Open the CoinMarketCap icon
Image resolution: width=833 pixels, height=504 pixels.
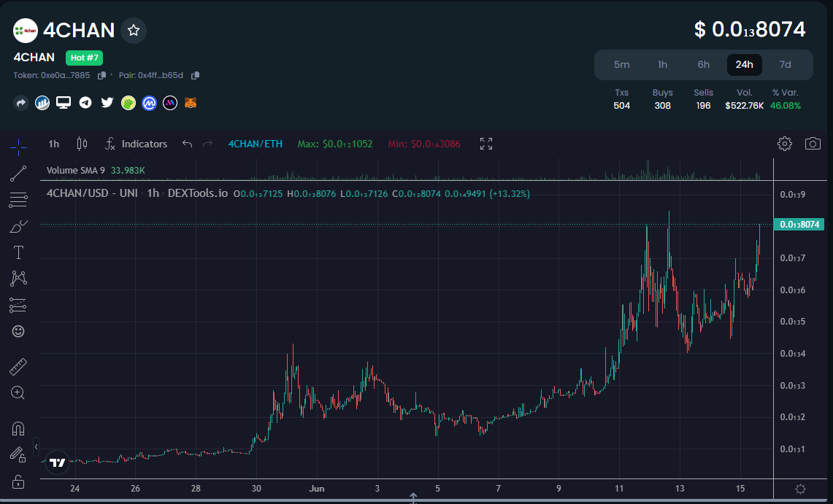click(149, 103)
